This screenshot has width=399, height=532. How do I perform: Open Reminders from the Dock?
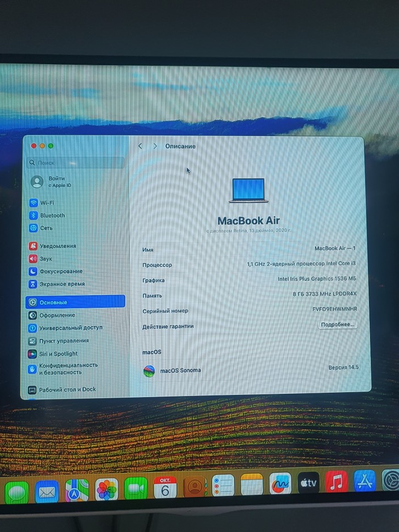click(x=223, y=485)
